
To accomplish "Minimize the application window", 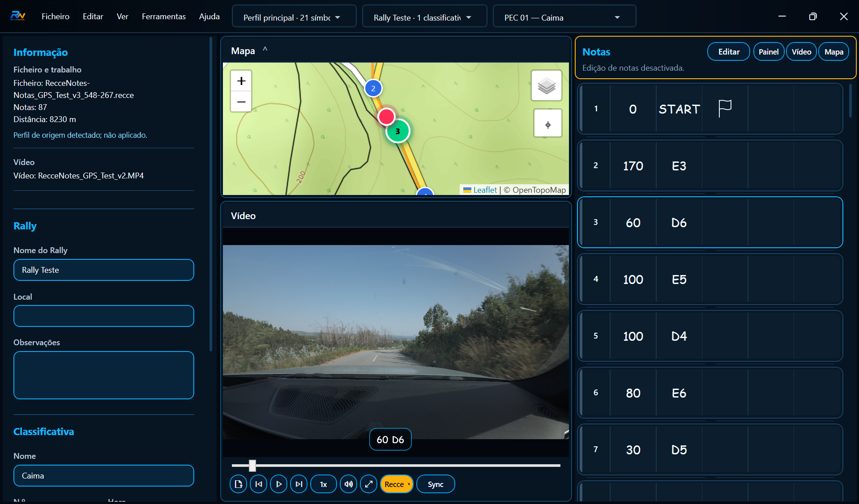I will 782,17.
